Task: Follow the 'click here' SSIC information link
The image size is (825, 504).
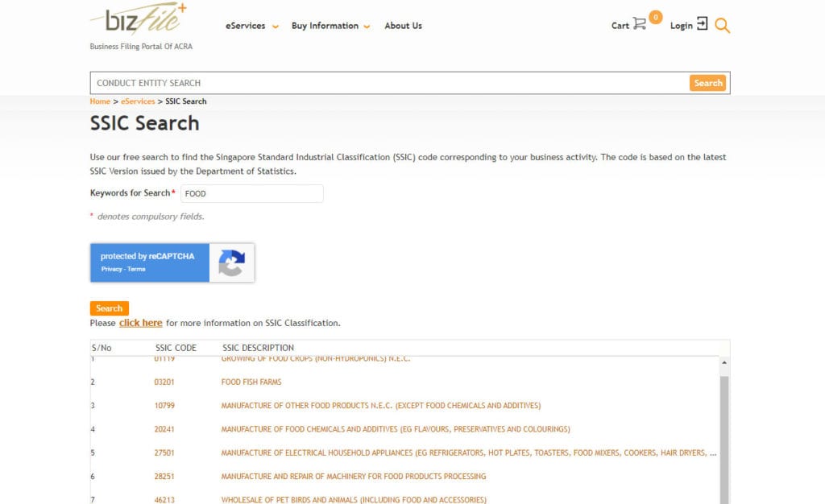Action: pyautogui.click(x=141, y=323)
